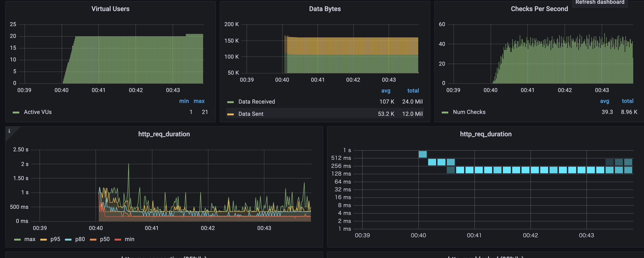Click the Active VUs green series color icon
This screenshot has width=644, height=258.
tap(16, 112)
